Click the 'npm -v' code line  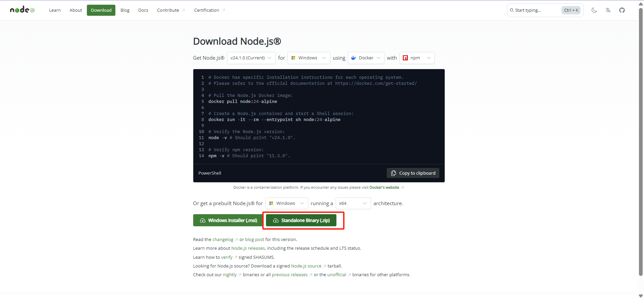coord(249,156)
